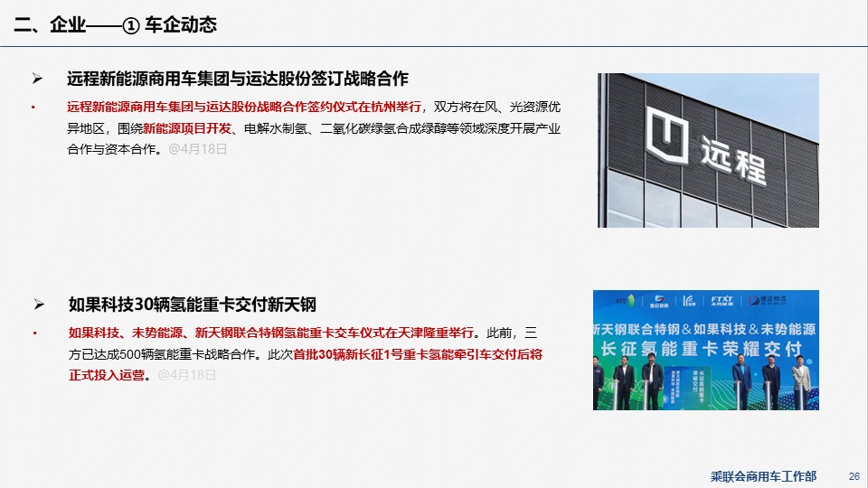Open the 长征氢能重卡荣耀交付 ceremony photo
Viewport: 868px width, 488px height.
(706, 351)
